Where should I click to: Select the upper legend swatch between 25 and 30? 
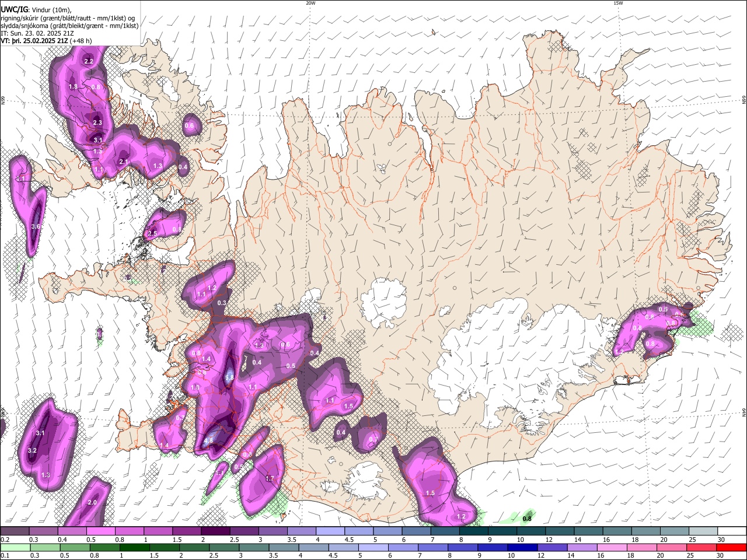point(703,531)
